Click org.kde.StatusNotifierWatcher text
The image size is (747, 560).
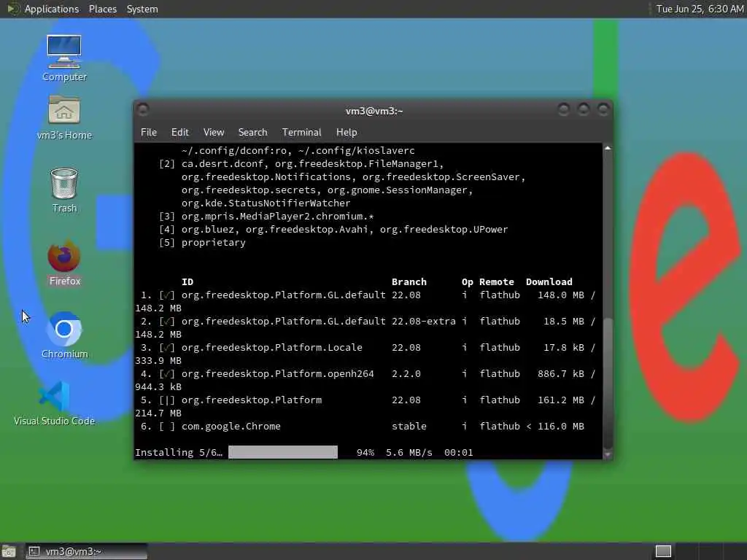click(266, 203)
